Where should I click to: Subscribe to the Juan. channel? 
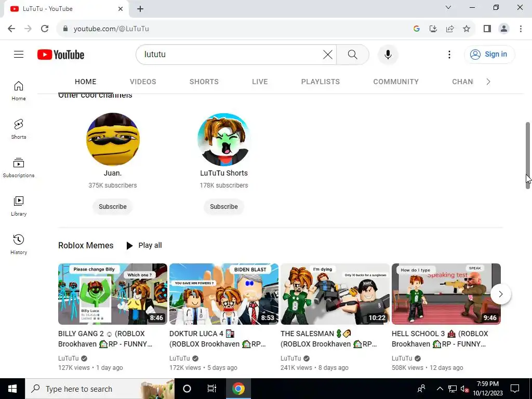pos(113,207)
